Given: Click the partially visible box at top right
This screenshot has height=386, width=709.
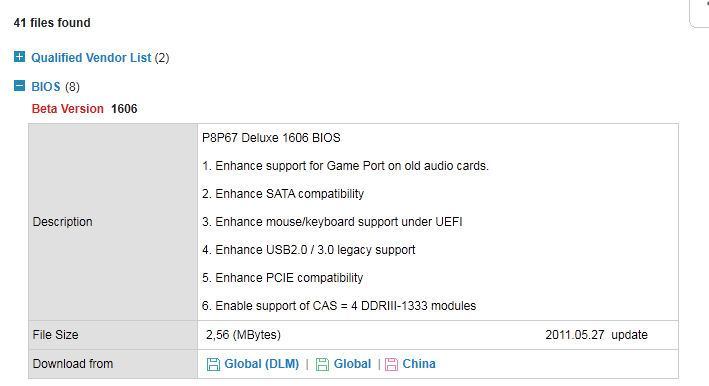Looking at the screenshot, I should (699, 14).
